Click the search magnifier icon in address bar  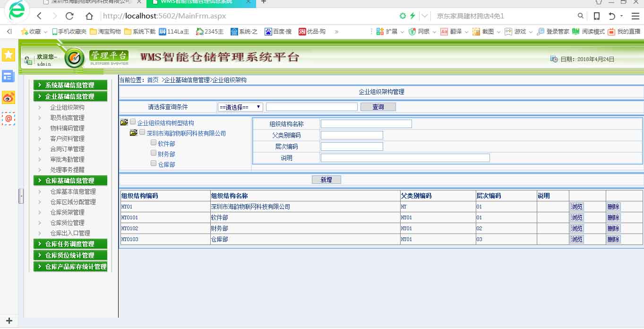coord(581,16)
